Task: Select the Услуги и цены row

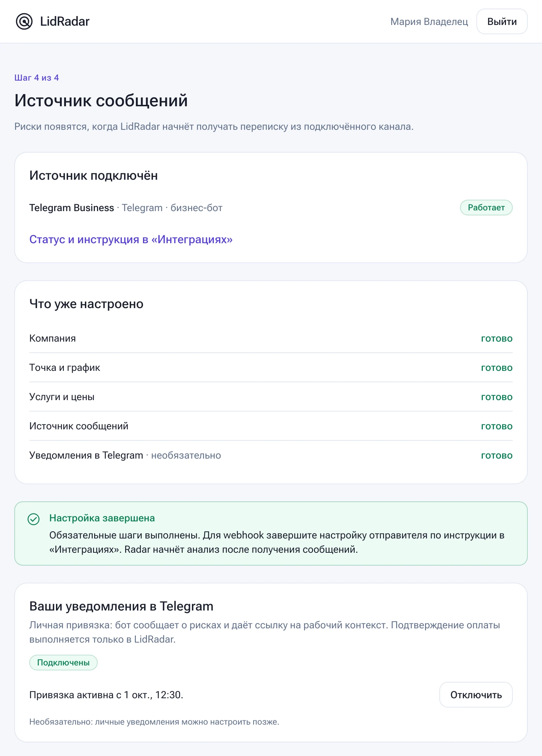Action: 271,397
